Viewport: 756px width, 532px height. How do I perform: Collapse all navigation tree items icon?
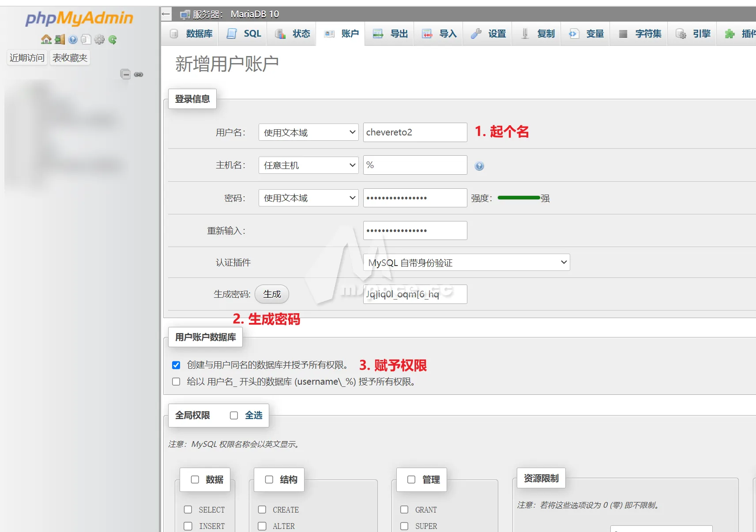point(125,74)
